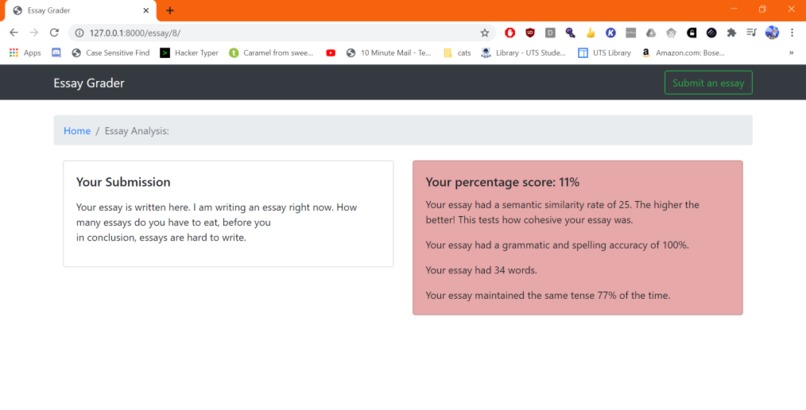Image resolution: width=806 pixels, height=410 pixels.
Task: Click the 'Your percentage score: 11%' heading
Action: tap(502, 182)
